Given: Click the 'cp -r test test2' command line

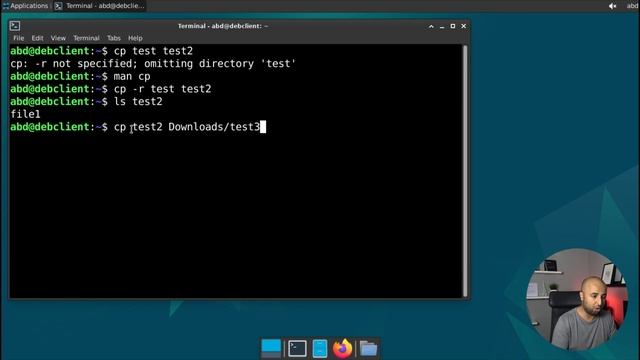Looking at the screenshot, I should 111,89.
